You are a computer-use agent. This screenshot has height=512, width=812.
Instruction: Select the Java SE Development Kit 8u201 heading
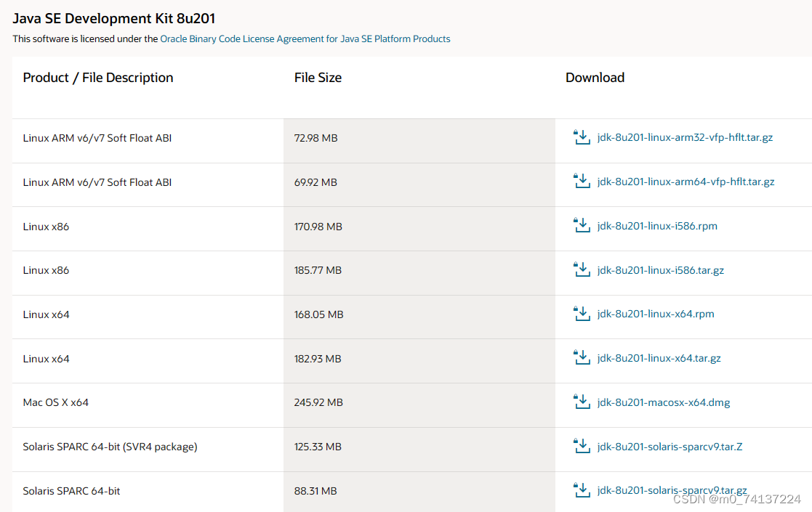[x=114, y=19]
